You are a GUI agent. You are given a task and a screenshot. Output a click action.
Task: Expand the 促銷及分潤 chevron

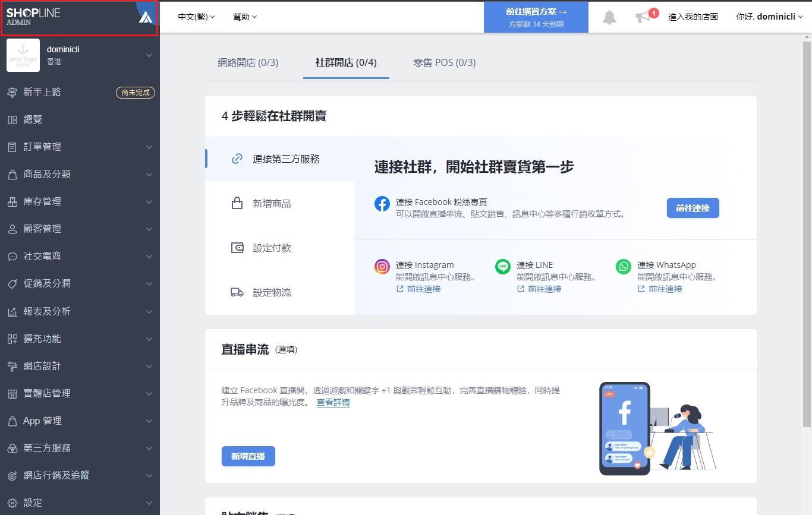[149, 284]
